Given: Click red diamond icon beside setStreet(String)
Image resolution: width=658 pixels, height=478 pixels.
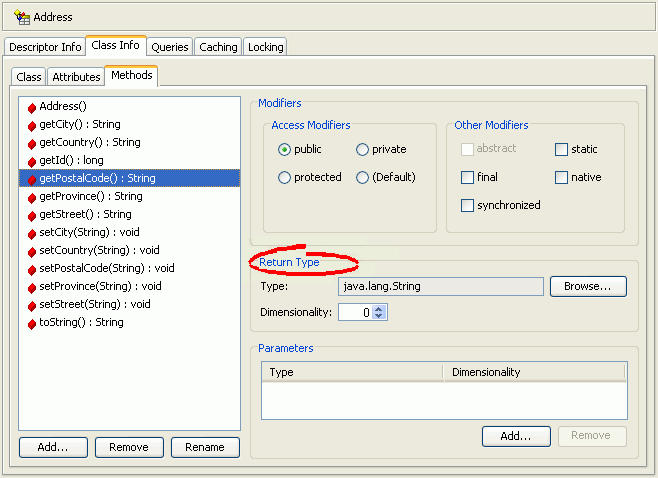Looking at the screenshot, I should pos(32,306).
